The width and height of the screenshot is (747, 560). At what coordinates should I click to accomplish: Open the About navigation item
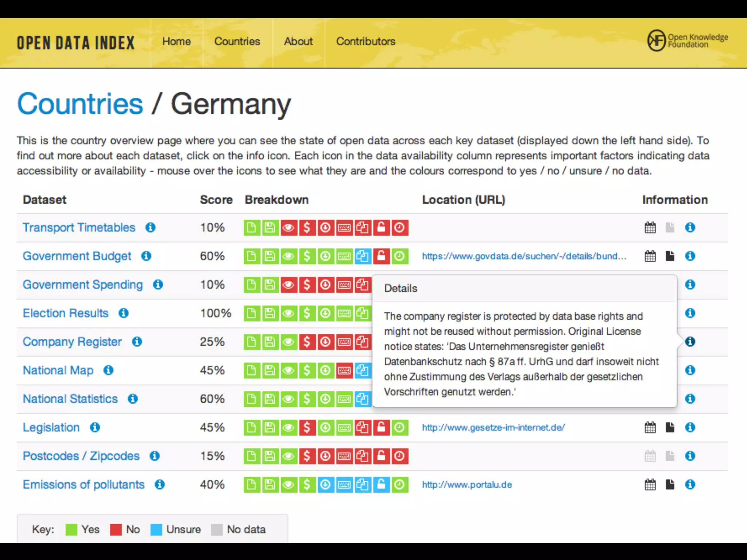coord(298,42)
